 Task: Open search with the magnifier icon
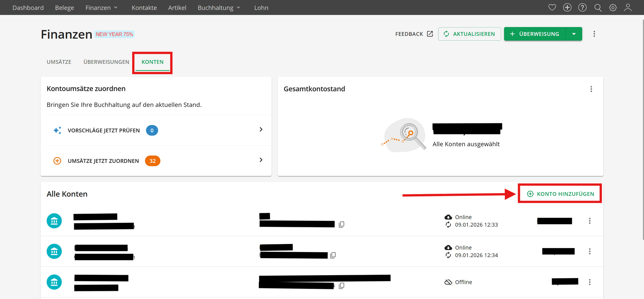point(598,7)
